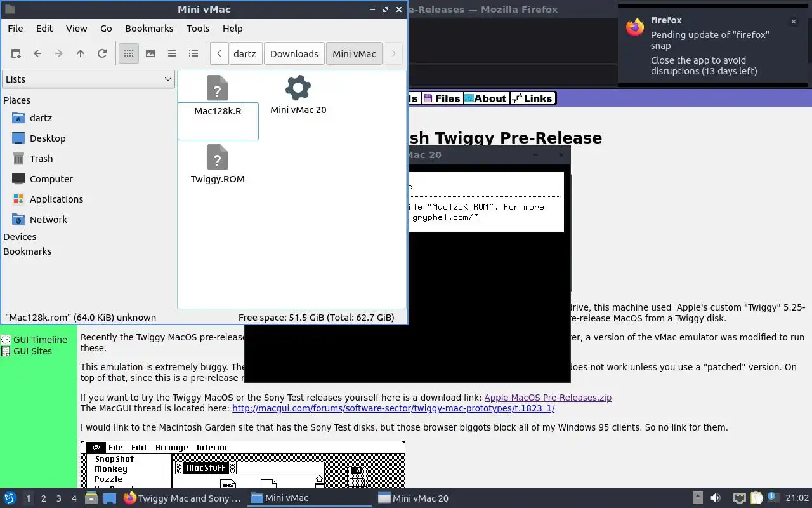Open the Links page in website nav
The width and height of the screenshot is (812, 508).
[x=532, y=98]
